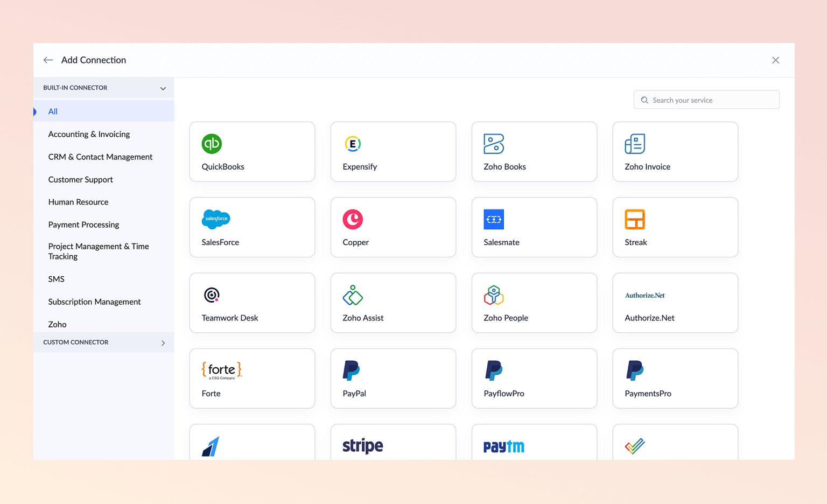Select the Paytm logo
Screen dimensions: 827x504
tap(504, 446)
